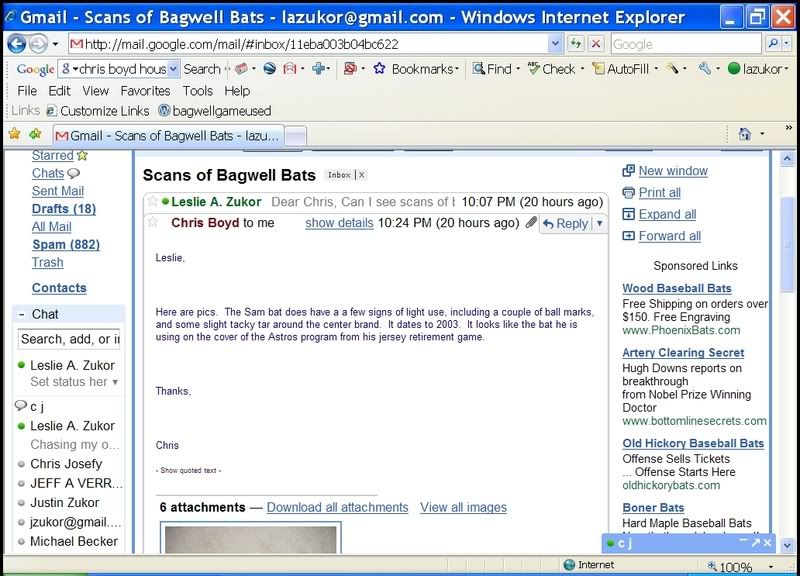The height and width of the screenshot is (576, 800).
Task: Open the first attachment thumbnail
Action: (x=251, y=538)
